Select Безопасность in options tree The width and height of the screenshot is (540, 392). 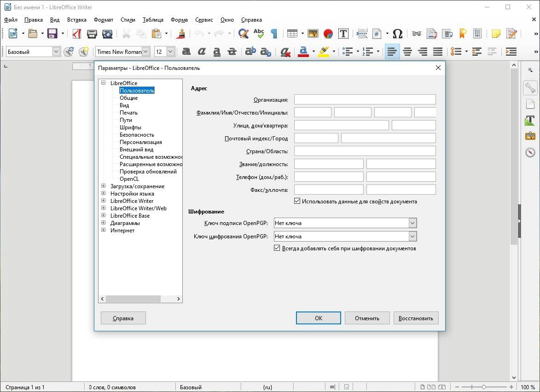coord(137,134)
